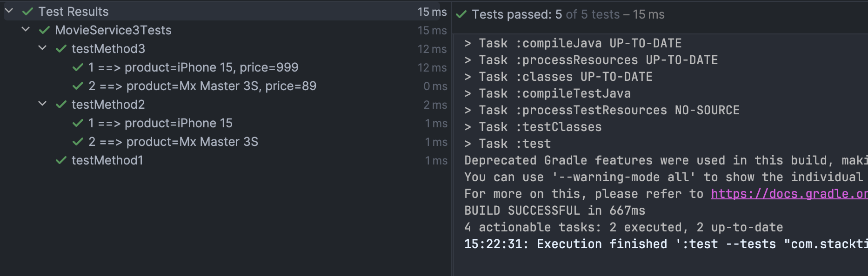The width and height of the screenshot is (868, 276).
Task: Expand the Task :test console line arrow
Action: coord(468,144)
